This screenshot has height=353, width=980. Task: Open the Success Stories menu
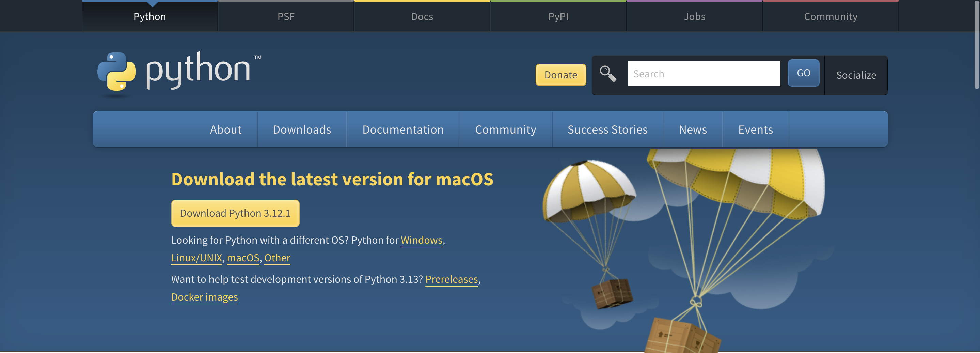607,129
